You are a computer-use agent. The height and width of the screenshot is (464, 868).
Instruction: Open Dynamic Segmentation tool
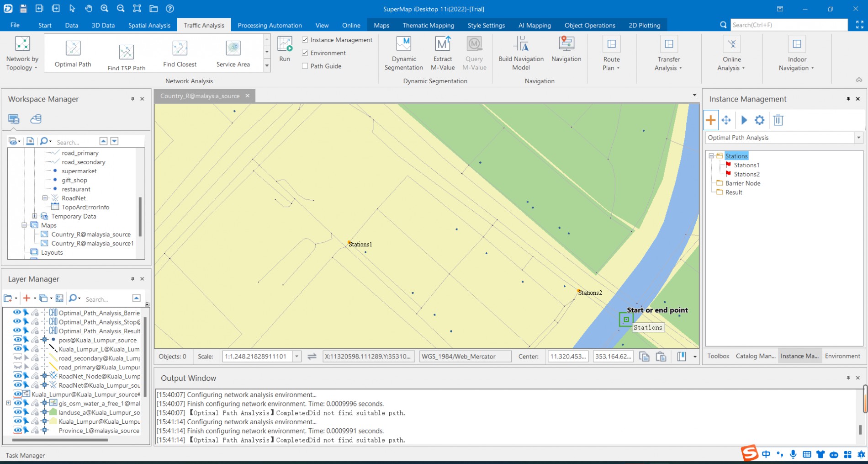[403, 53]
